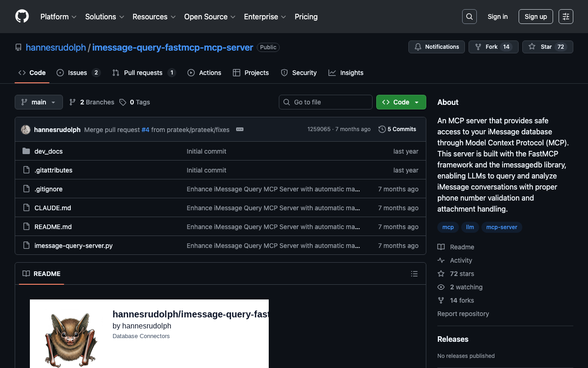The width and height of the screenshot is (588, 368).
Task: Open appearance settings icon in header
Action: pyautogui.click(x=565, y=17)
